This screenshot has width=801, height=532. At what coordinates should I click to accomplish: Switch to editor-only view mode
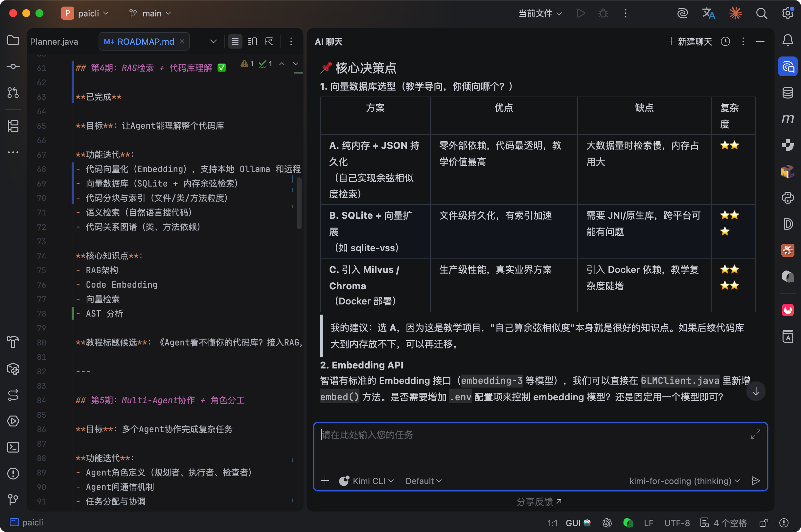pos(235,41)
